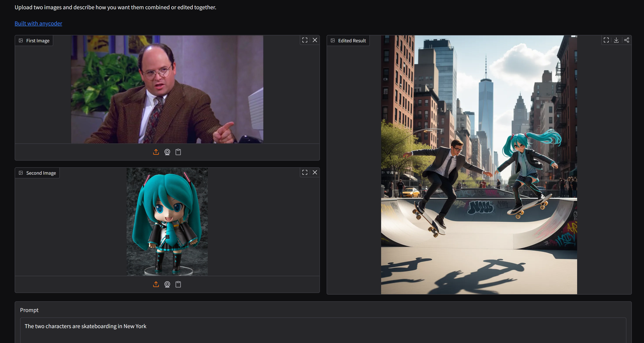Open fullscreen view for Second Image
Viewport: 644px width, 343px height.
(x=305, y=173)
